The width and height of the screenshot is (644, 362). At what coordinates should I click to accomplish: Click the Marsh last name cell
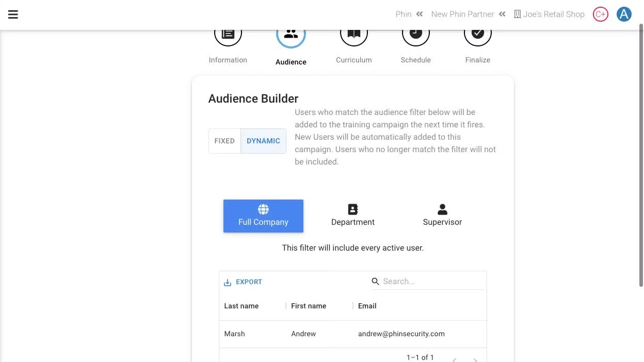tap(235, 334)
